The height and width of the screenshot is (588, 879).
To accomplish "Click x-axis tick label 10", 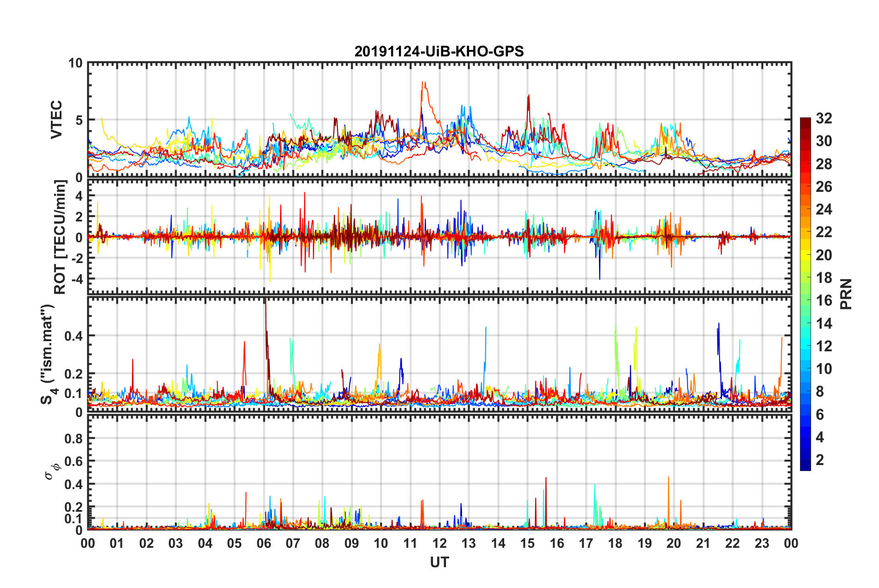I will pos(381,543).
